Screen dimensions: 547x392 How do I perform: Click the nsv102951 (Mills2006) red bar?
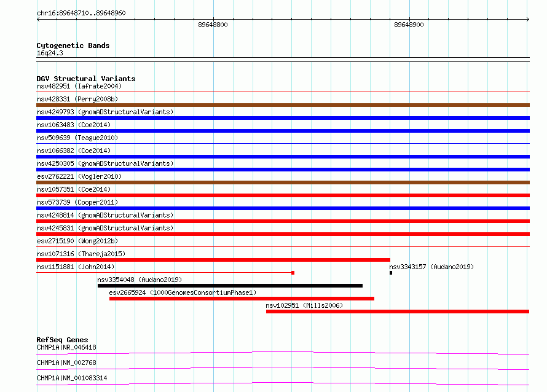point(398,312)
